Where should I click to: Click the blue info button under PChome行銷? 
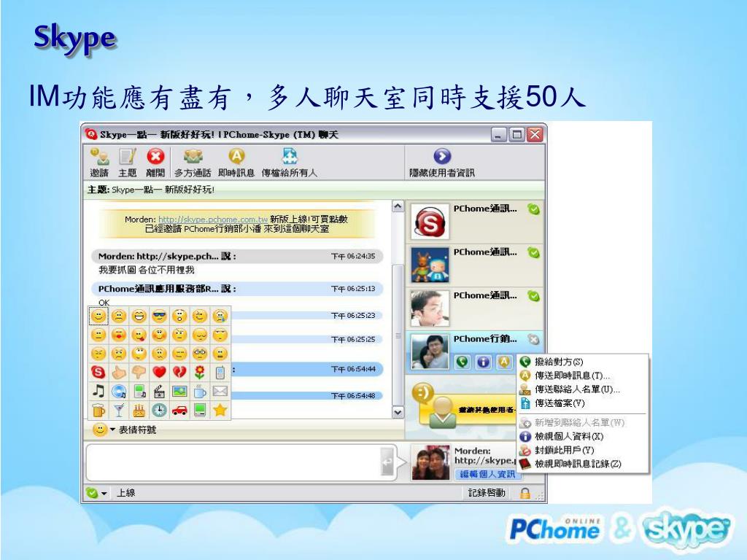(483, 362)
